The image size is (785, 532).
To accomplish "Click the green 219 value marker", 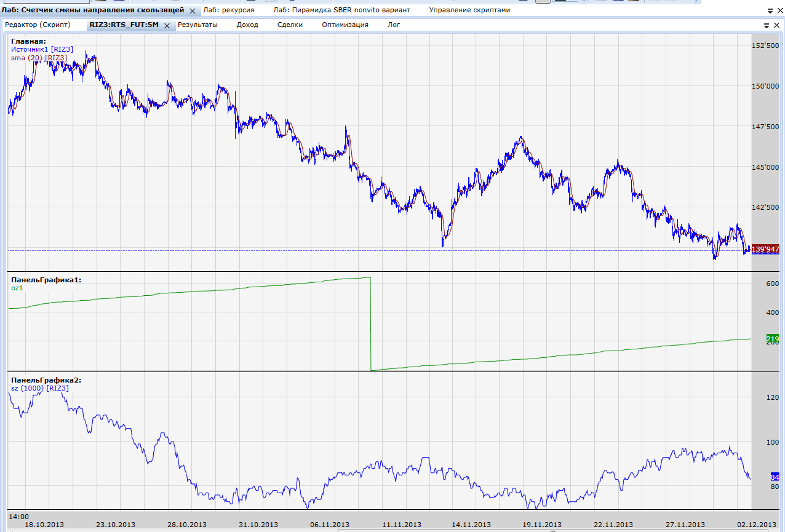I will pos(773,339).
